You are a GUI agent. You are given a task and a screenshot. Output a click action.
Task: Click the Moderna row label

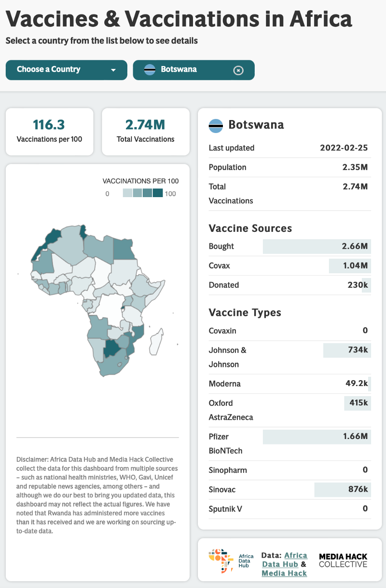[225, 384]
